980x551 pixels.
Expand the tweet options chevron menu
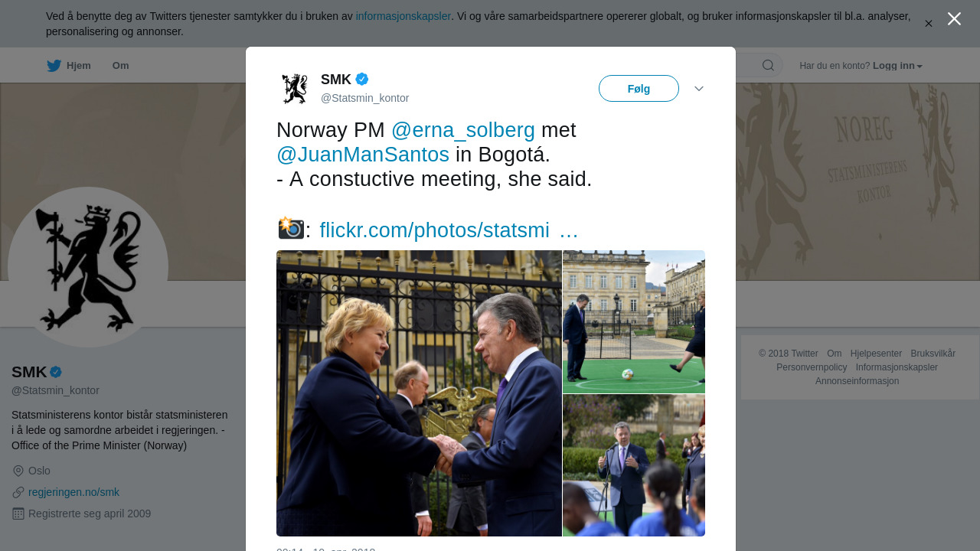point(699,89)
